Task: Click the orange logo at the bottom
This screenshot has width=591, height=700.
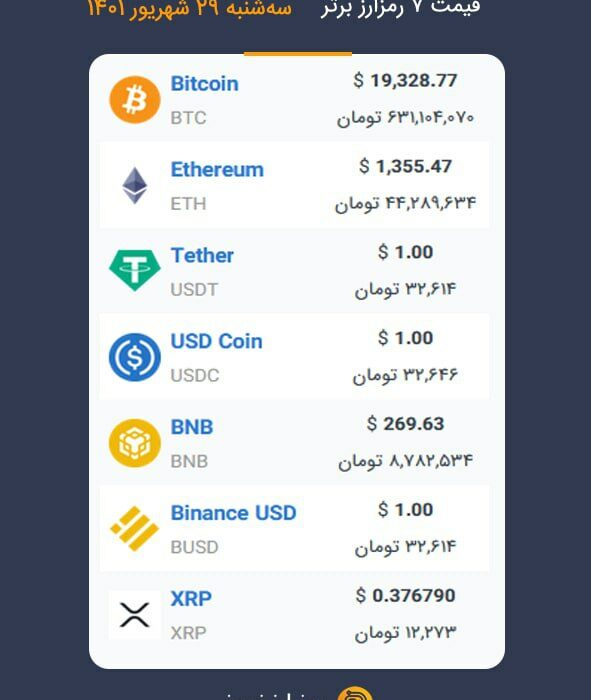Action: click(x=355, y=693)
